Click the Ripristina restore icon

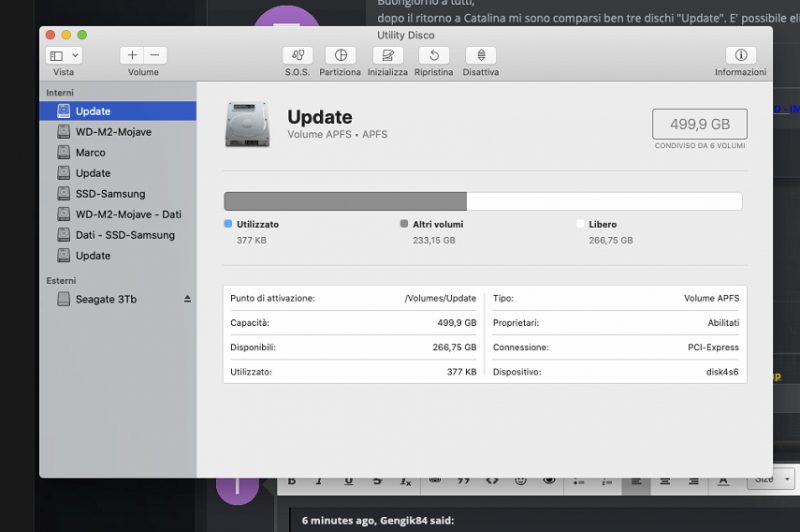pyautogui.click(x=433, y=56)
